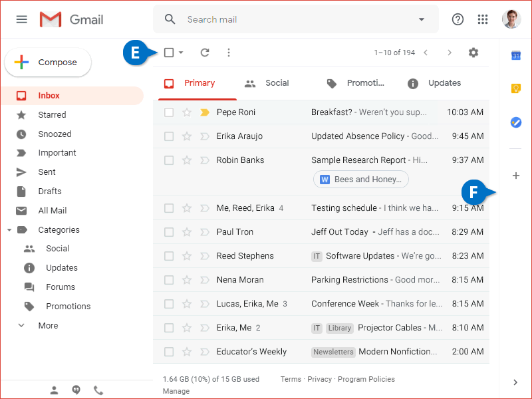Select the Conference Week email checkbox
Image resolution: width=532 pixels, height=399 pixels.
click(169, 304)
